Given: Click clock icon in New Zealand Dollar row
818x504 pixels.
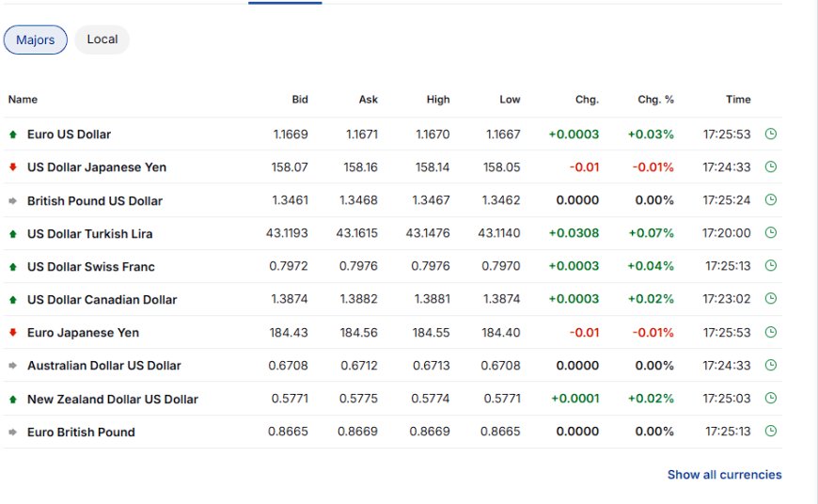Looking at the screenshot, I should [771, 398].
